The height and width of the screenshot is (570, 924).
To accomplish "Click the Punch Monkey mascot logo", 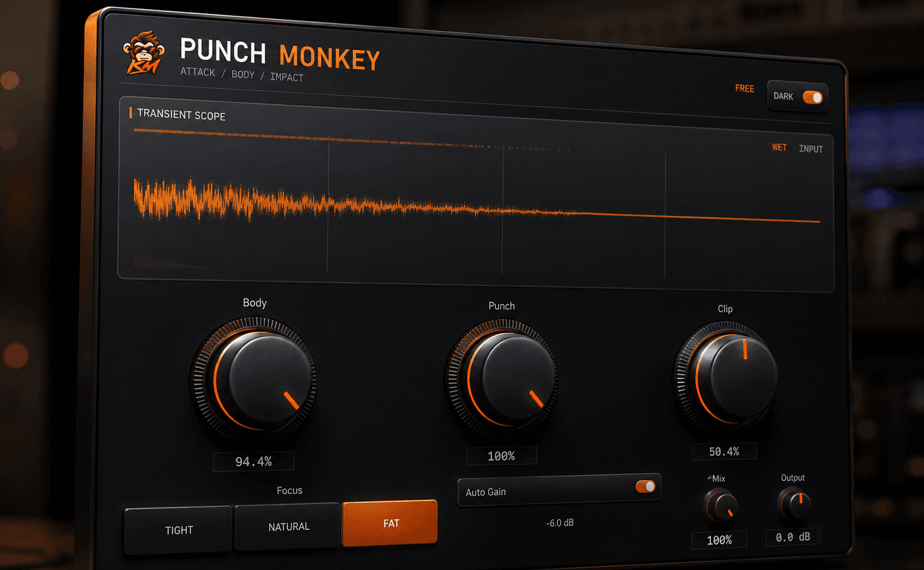I will pos(143,53).
